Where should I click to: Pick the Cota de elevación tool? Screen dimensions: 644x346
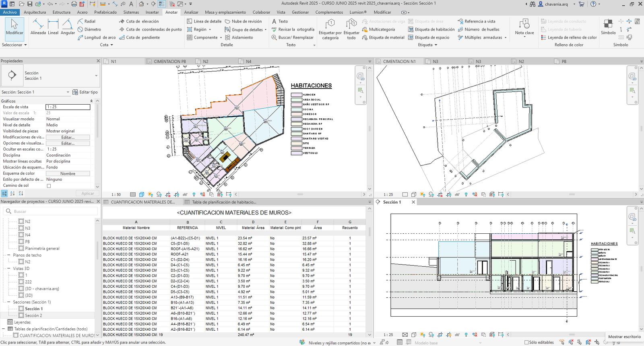click(x=139, y=21)
